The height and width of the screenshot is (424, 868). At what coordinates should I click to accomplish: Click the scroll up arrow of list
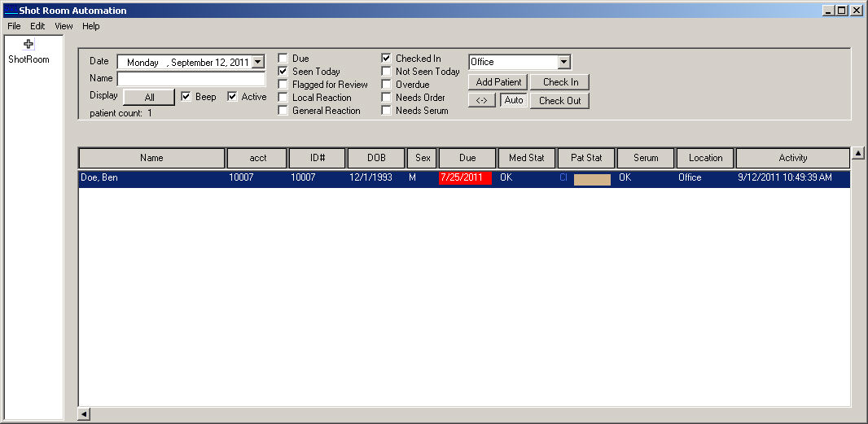point(857,153)
